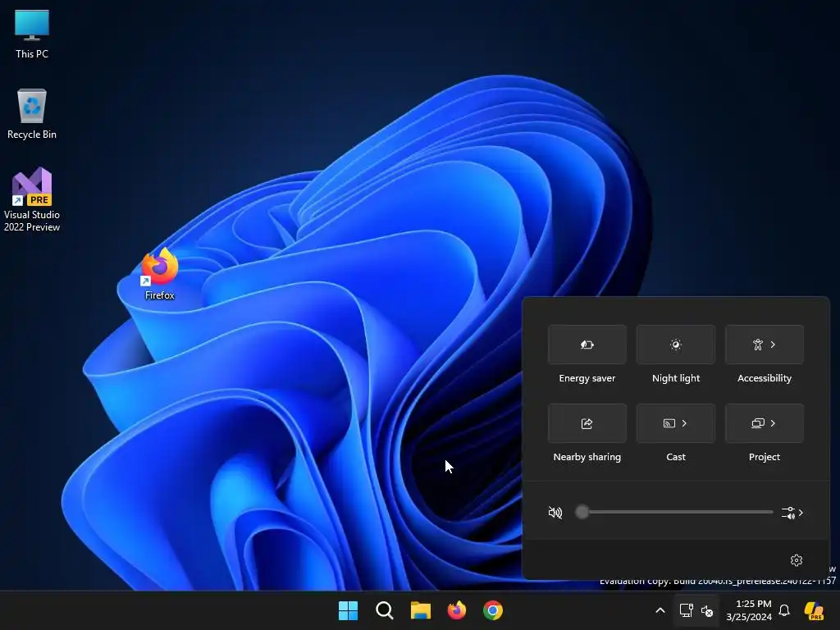This screenshot has width=840, height=630.
Task: Show hidden icons in system tray
Action: (660, 610)
